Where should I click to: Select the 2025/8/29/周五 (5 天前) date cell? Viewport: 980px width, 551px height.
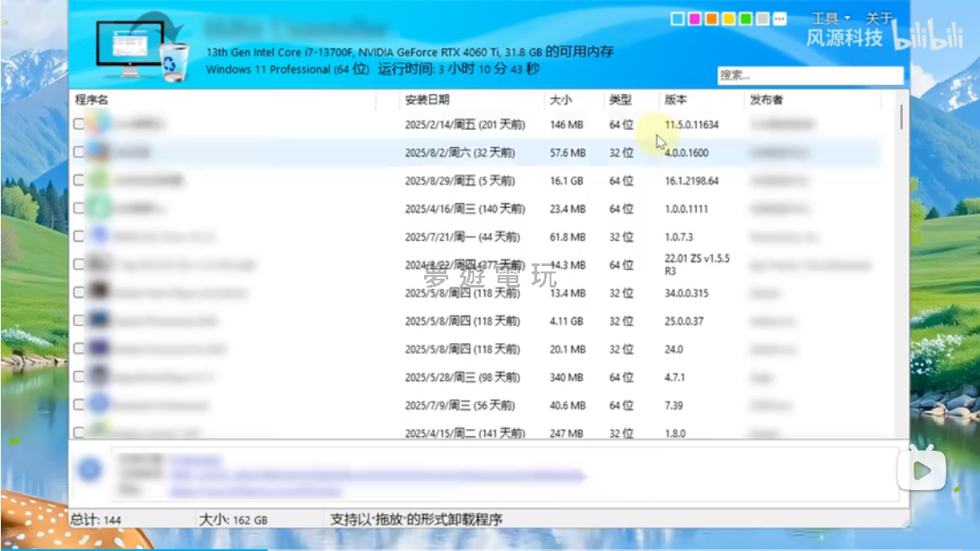459,181
